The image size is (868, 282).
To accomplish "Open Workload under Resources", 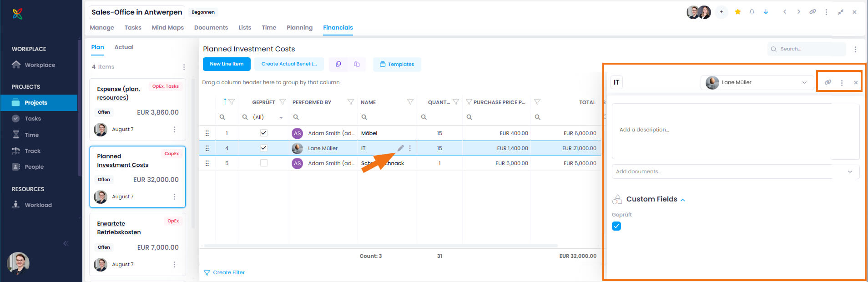I will pyautogui.click(x=38, y=205).
